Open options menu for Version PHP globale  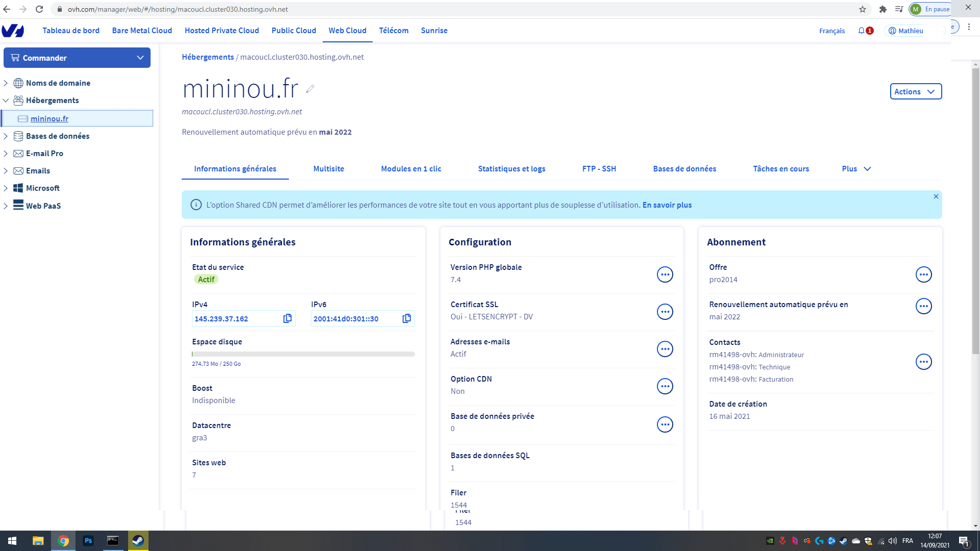click(665, 274)
